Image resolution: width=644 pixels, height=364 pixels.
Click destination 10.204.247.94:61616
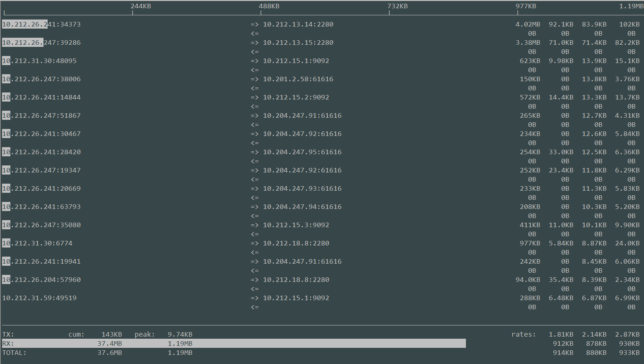tap(302, 207)
